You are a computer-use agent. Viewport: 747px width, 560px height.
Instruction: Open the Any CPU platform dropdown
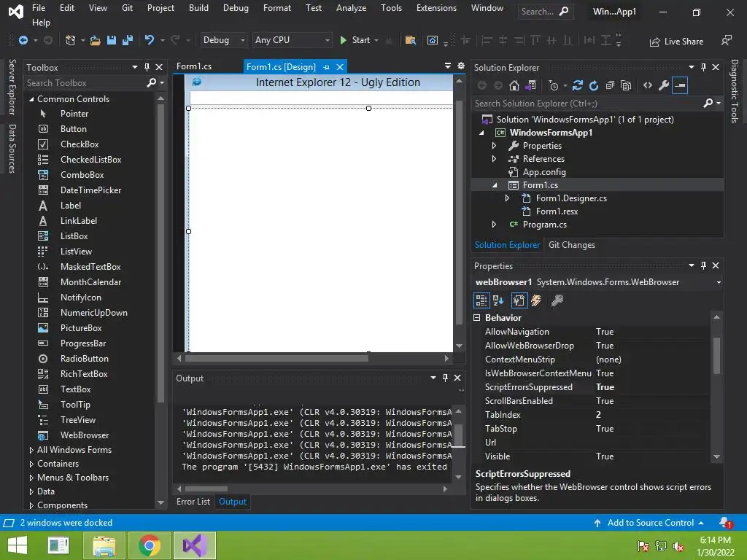292,41
